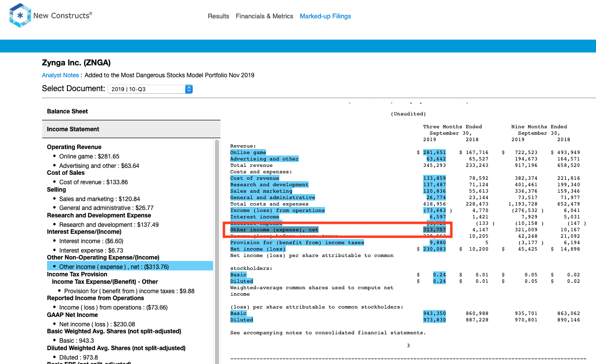Screen dimensions: 596x364
Task: Select Research and development : $137.49 item
Action: pos(109,225)
